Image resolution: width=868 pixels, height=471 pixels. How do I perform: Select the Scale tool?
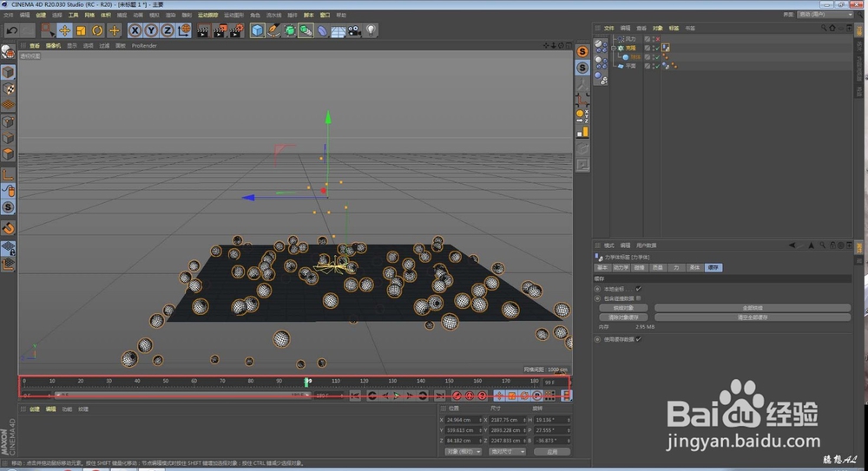click(x=81, y=30)
